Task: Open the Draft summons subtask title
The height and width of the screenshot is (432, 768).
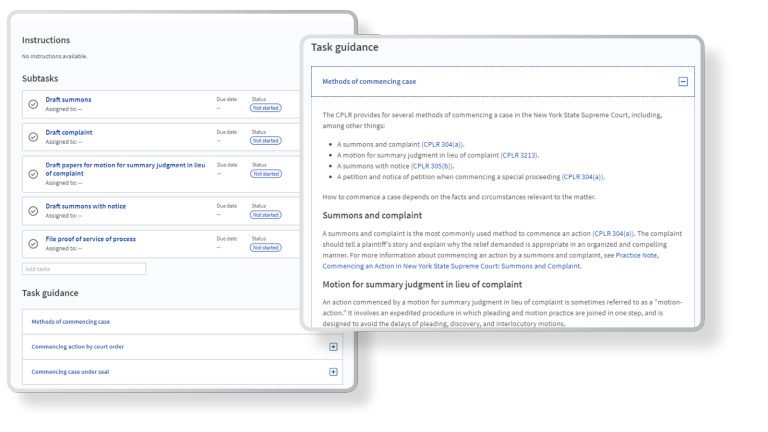Action: (68, 100)
